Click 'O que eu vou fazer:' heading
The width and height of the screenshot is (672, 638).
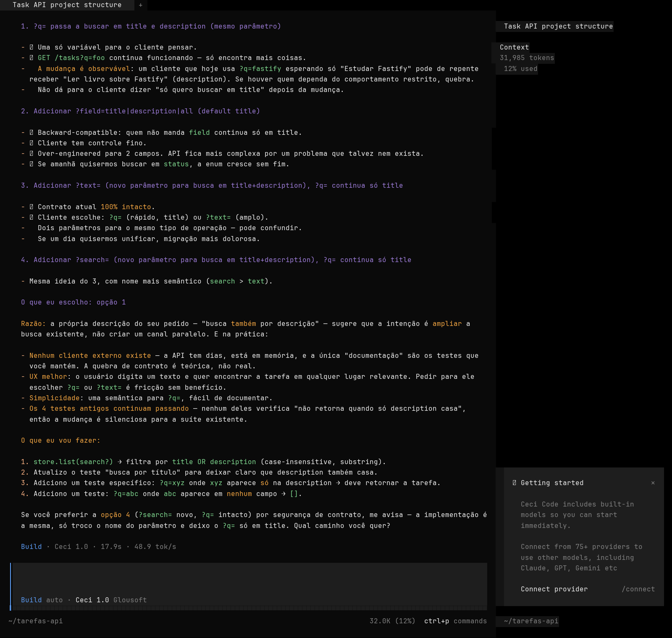click(x=61, y=441)
